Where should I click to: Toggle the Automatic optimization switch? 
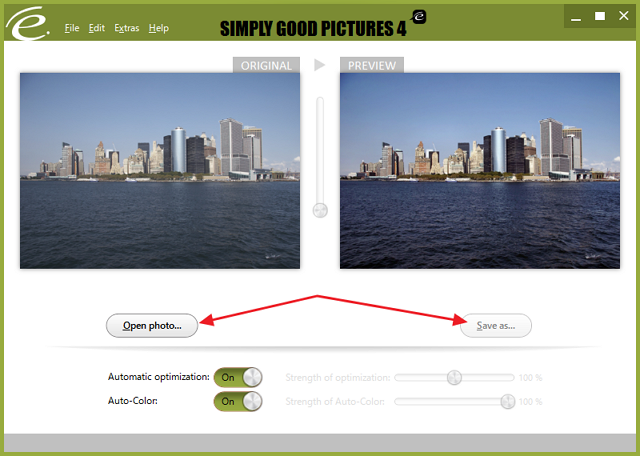[x=238, y=377]
